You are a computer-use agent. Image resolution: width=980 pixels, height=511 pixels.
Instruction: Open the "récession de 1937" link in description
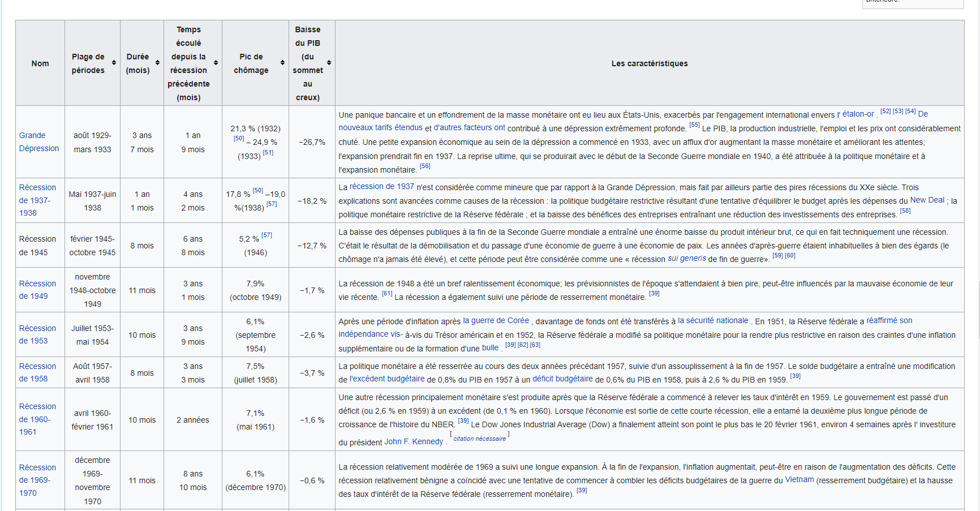pyautogui.click(x=382, y=186)
